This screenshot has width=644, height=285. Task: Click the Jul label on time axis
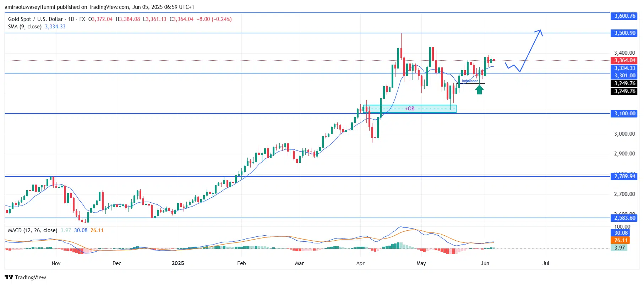(546, 263)
